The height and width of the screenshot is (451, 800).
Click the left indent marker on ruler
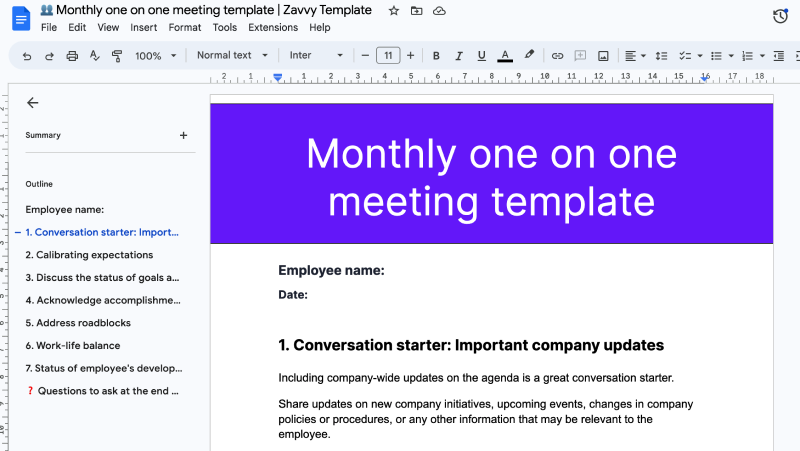pos(278,78)
